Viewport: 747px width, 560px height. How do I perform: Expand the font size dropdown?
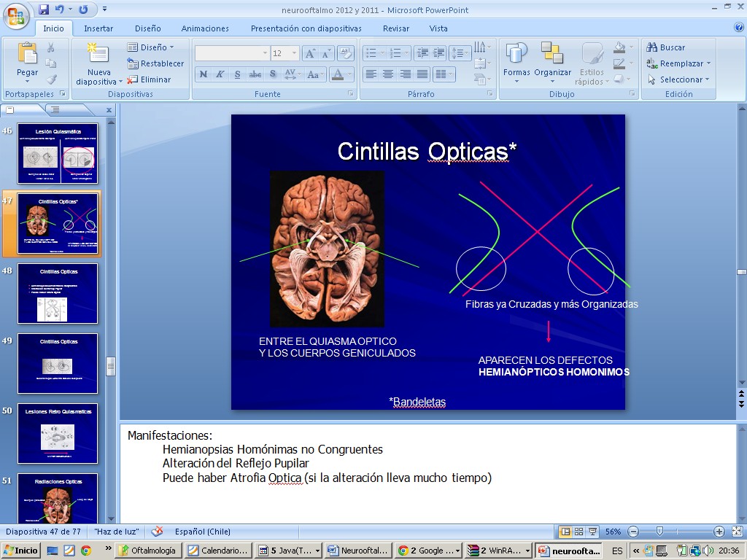click(295, 53)
